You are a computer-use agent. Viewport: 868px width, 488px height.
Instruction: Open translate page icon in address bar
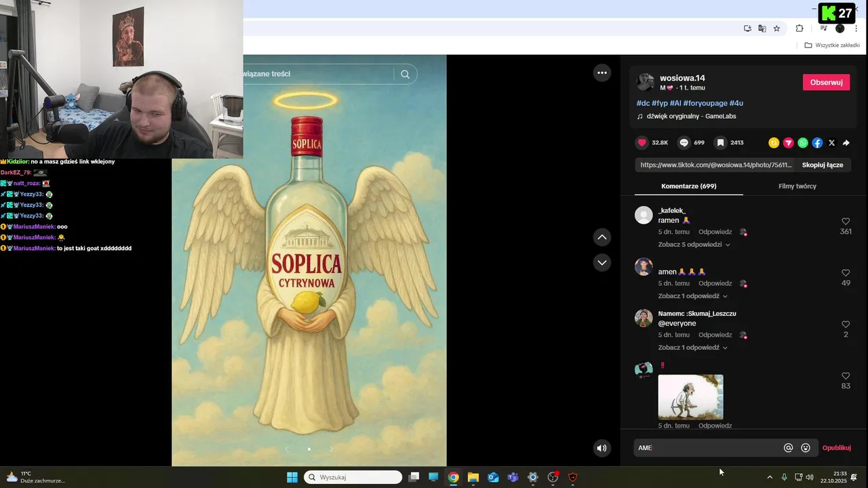(762, 28)
